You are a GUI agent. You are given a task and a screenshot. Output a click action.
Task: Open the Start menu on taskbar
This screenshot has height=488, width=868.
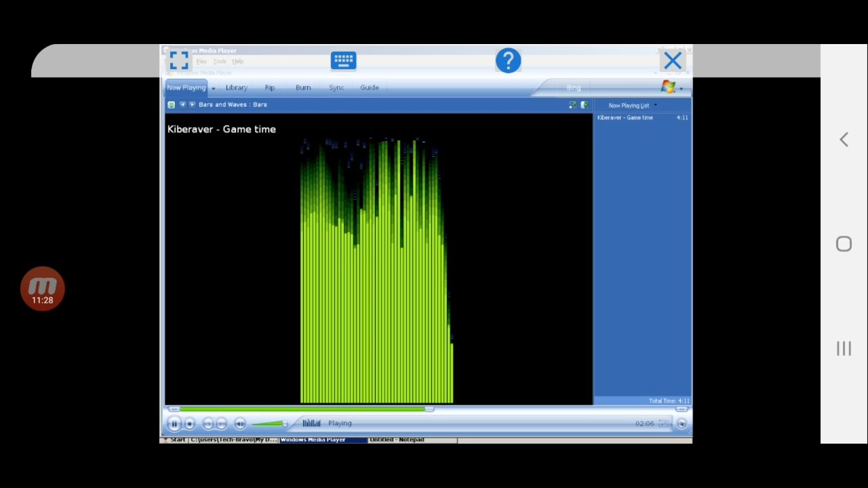click(x=174, y=440)
